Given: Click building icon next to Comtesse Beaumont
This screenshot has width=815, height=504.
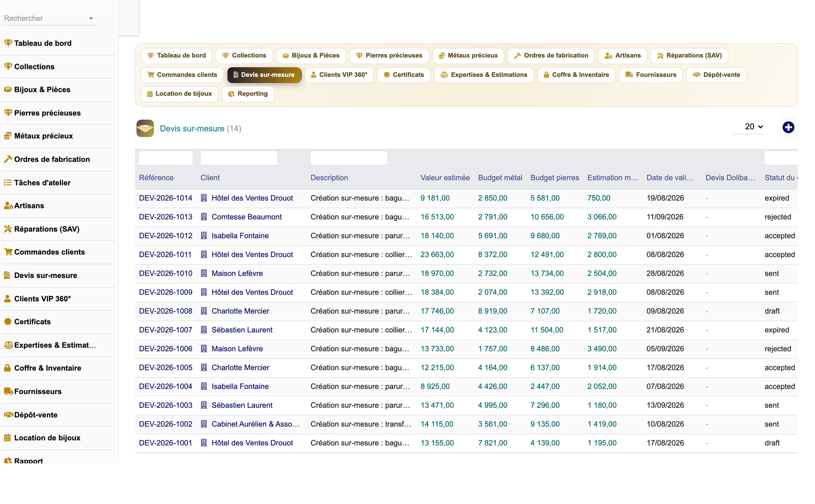Looking at the screenshot, I should (x=204, y=217).
